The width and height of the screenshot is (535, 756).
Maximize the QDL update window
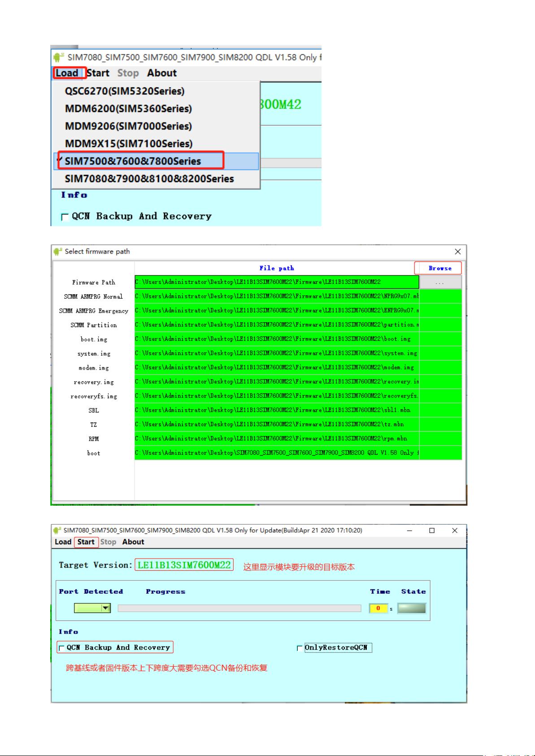pyautogui.click(x=432, y=530)
